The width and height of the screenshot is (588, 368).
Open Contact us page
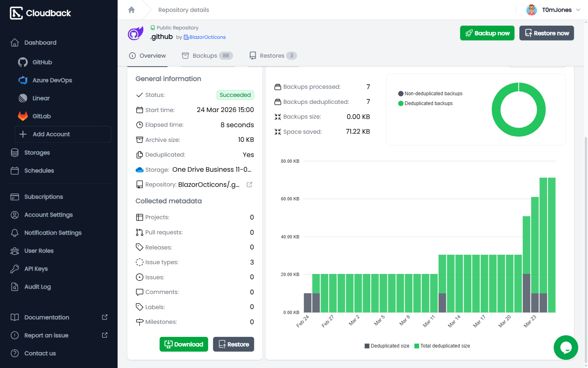(x=40, y=353)
